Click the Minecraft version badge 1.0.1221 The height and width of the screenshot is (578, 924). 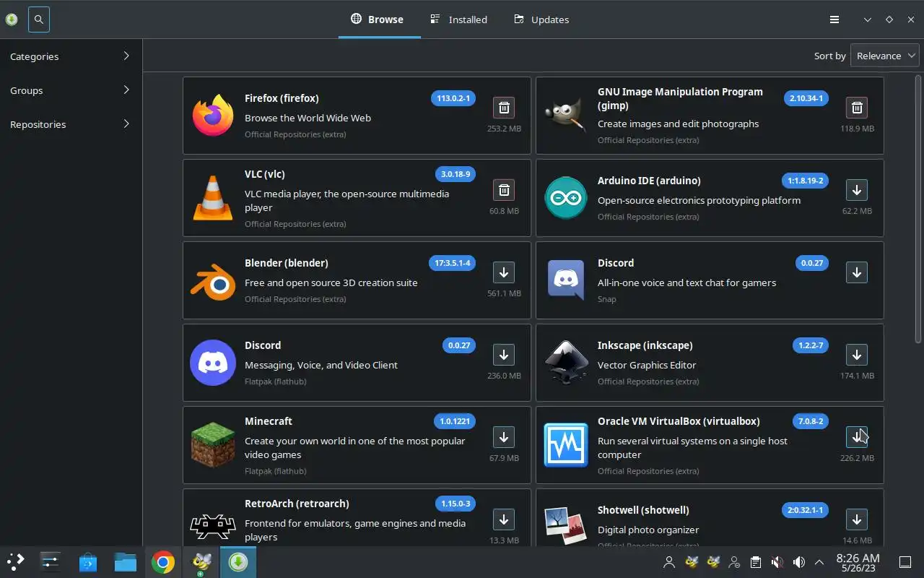[x=454, y=421]
